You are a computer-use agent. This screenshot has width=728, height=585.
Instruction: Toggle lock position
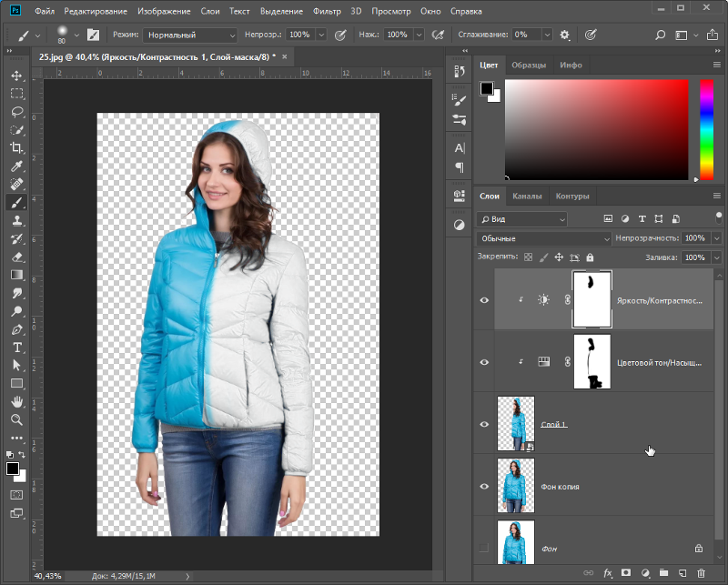coord(559,257)
